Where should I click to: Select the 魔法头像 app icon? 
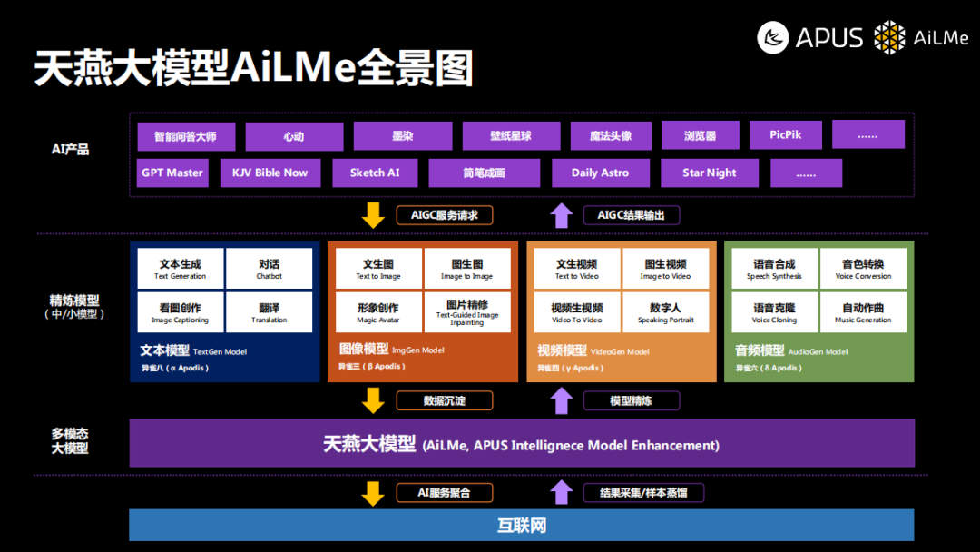(611, 135)
